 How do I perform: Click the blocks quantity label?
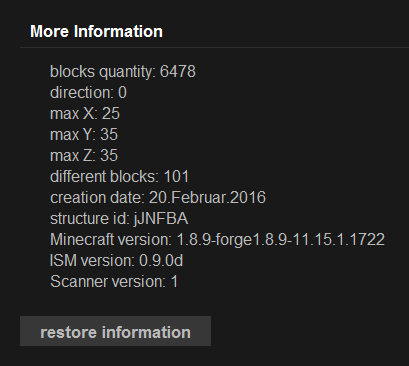click(103, 72)
